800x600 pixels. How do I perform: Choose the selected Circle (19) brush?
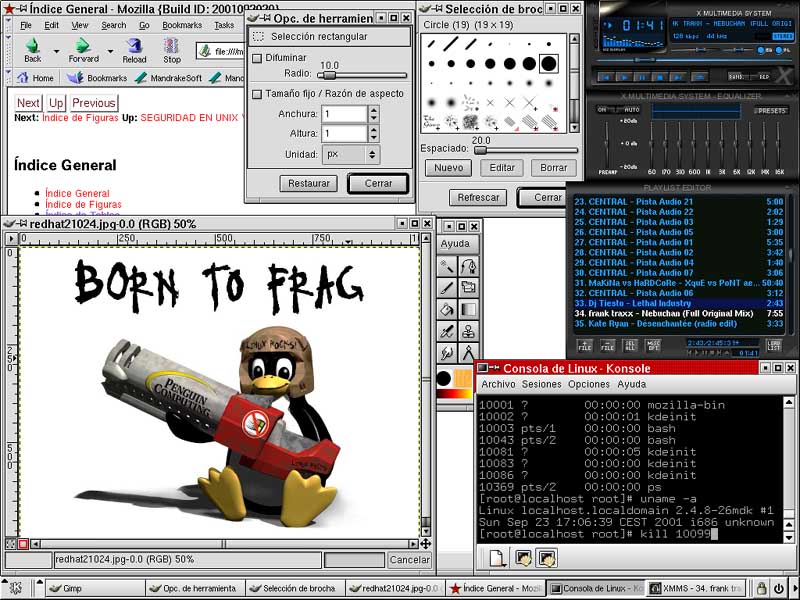[x=548, y=64]
